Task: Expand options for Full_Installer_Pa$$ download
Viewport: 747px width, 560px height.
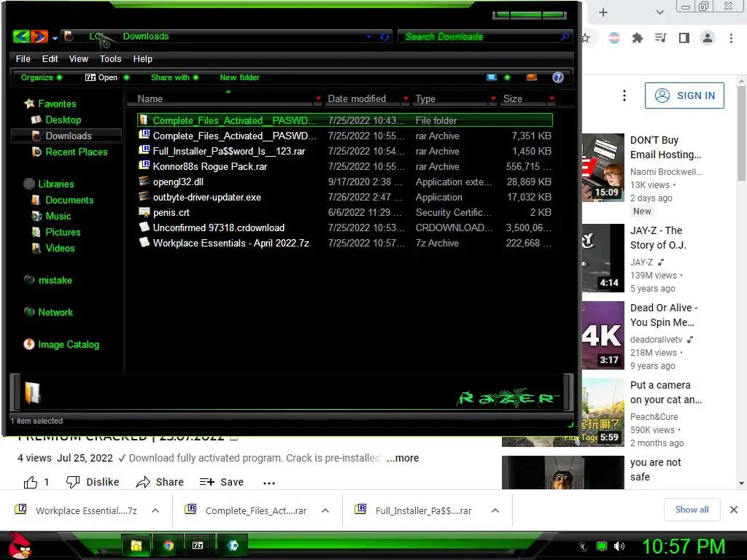Action: coord(495,510)
